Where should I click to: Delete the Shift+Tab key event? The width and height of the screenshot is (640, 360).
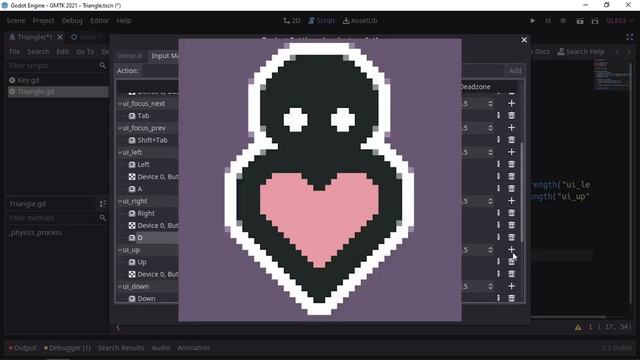[511, 140]
